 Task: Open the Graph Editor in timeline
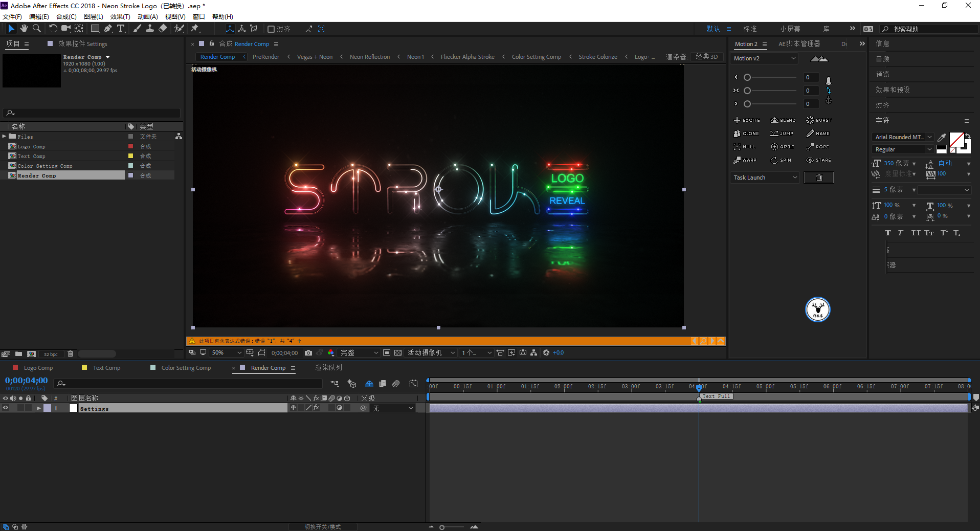[413, 384]
